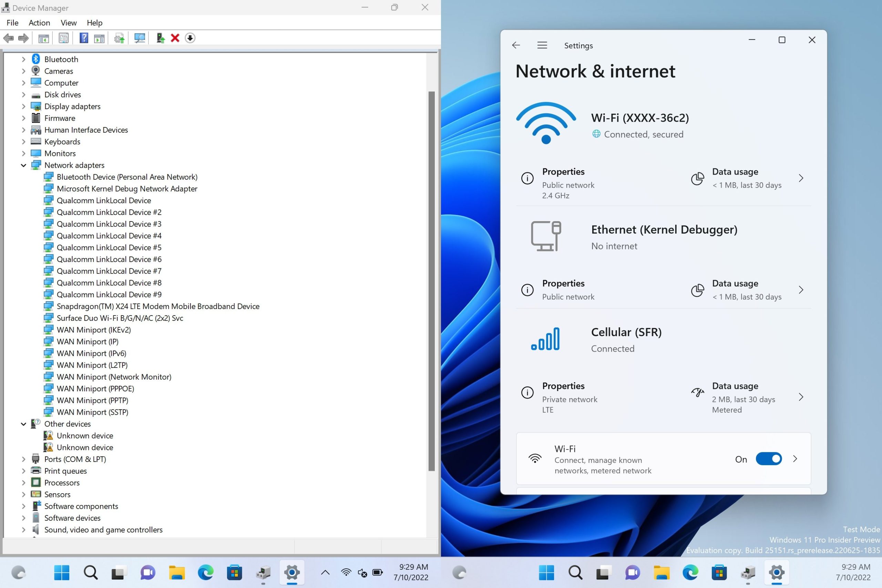The image size is (882, 588).
Task: Click the Ethernet Kernel Debugger computer icon
Action: pos(546,236)
